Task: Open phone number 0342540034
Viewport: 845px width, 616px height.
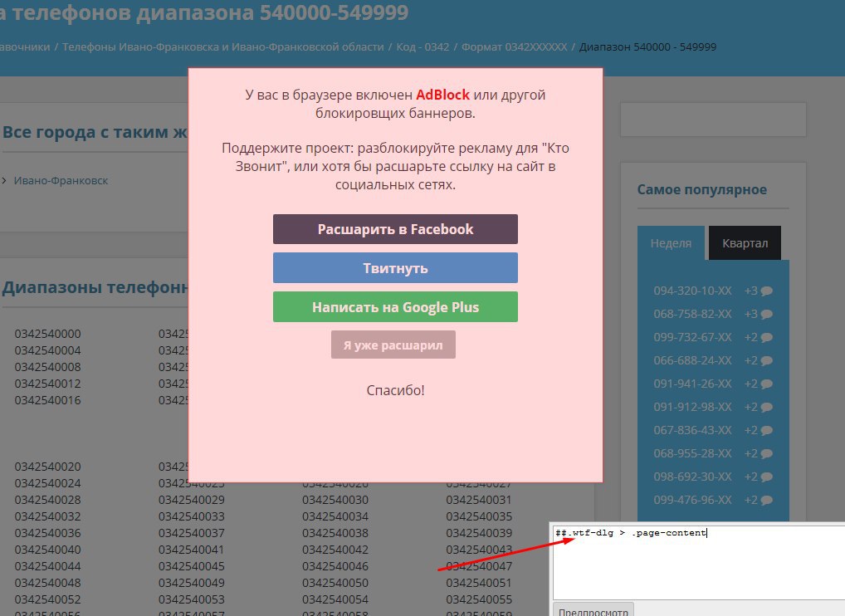Action: pos(335,517)
